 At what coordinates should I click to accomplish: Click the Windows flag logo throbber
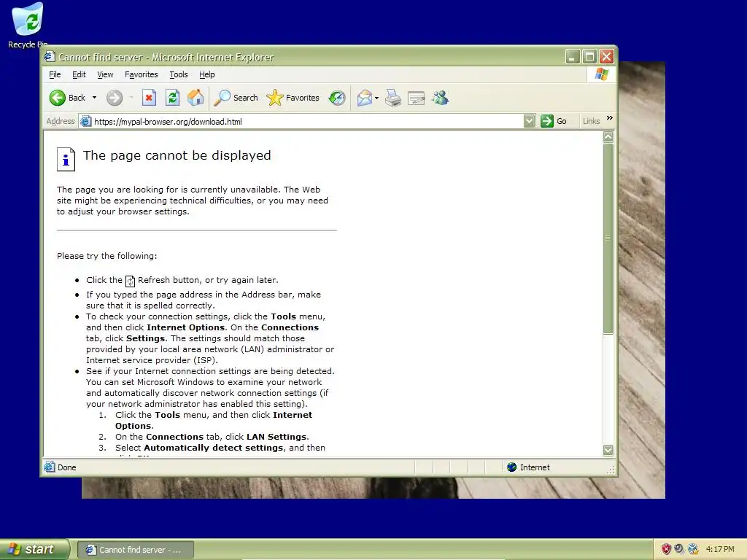click(x=601, y=74)
